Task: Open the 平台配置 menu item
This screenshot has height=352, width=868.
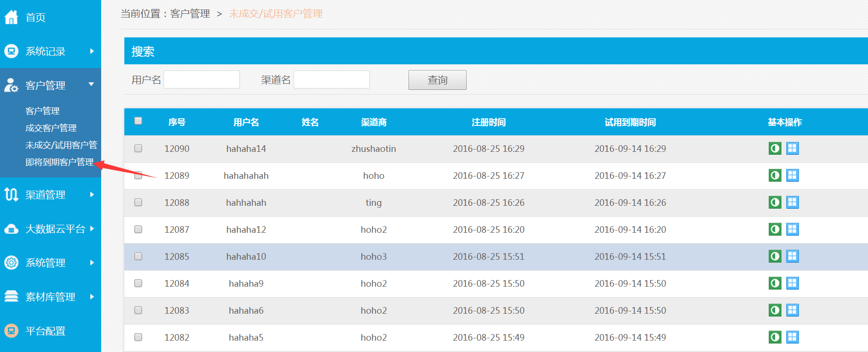Action: pyautogui.click(x=45, y=331)
